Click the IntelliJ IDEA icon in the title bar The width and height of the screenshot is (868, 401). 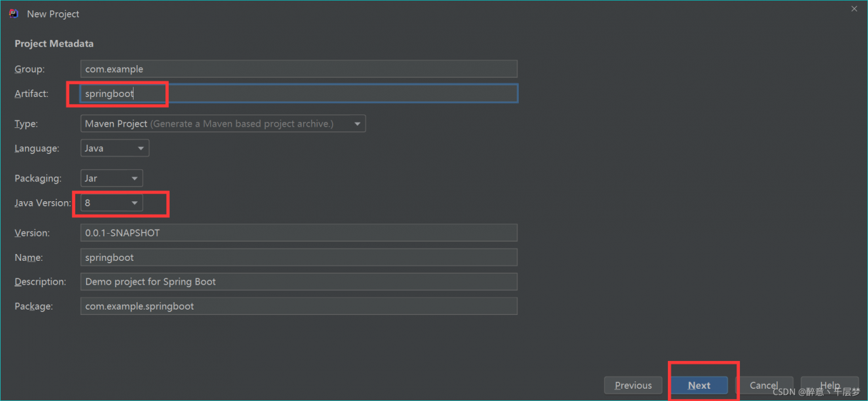pos(14,14)
